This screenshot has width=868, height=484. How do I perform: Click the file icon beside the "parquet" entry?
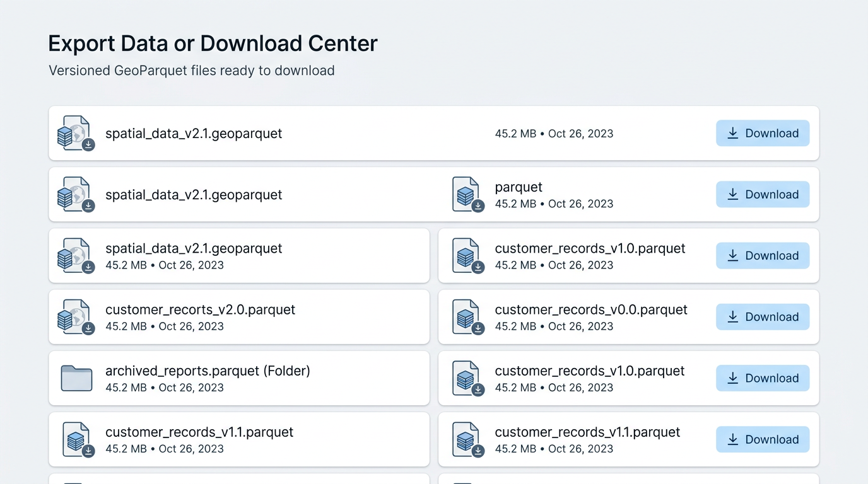click(x=467, y=194)
